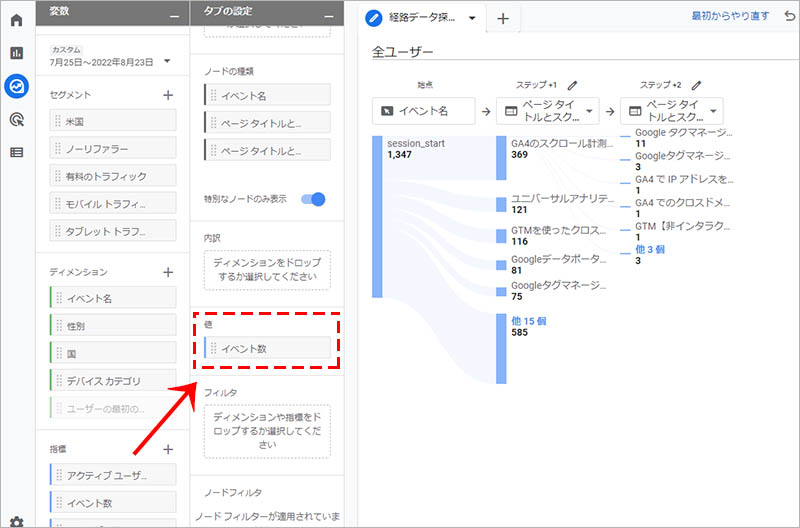This screenshot has width=800, height=528.
Task: Open the Admin settings gear icon
Action: click(16, 521)
